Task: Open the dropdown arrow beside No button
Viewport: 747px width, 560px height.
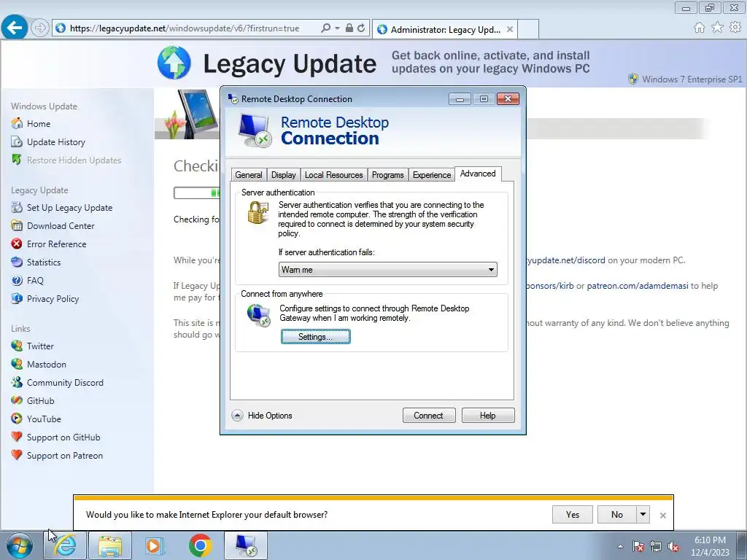Action: pos(643,514)
